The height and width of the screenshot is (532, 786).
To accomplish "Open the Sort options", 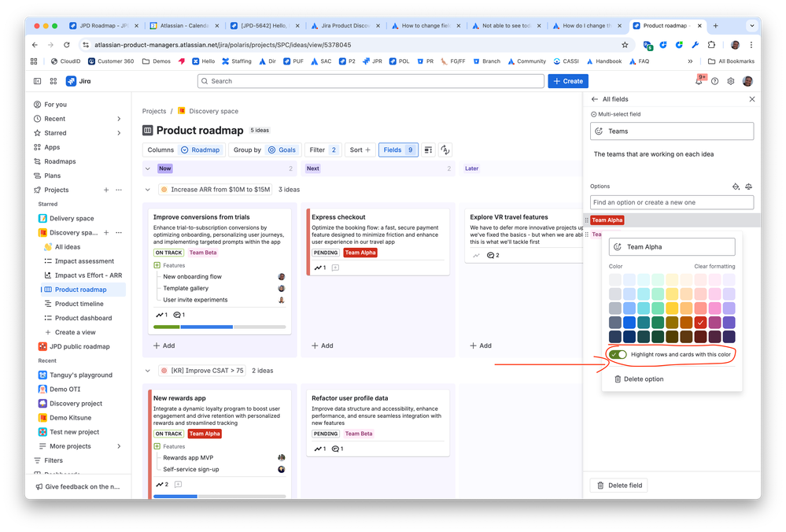I will [x=360, y=150].
